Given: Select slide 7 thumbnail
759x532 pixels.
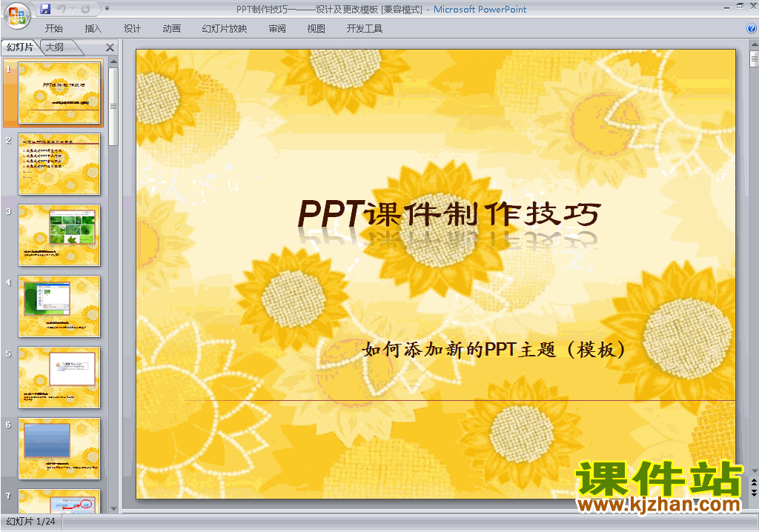Looking at the screenshot, I should 59,501.
